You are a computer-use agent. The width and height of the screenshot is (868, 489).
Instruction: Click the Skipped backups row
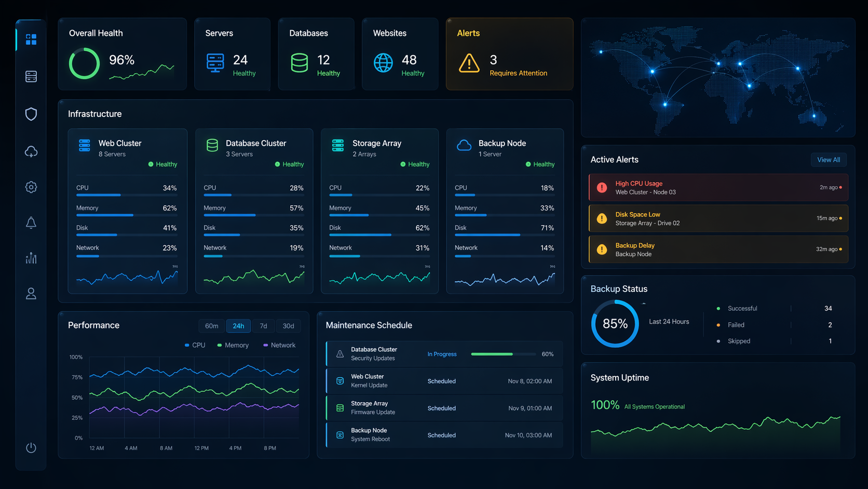click(775, 341)
